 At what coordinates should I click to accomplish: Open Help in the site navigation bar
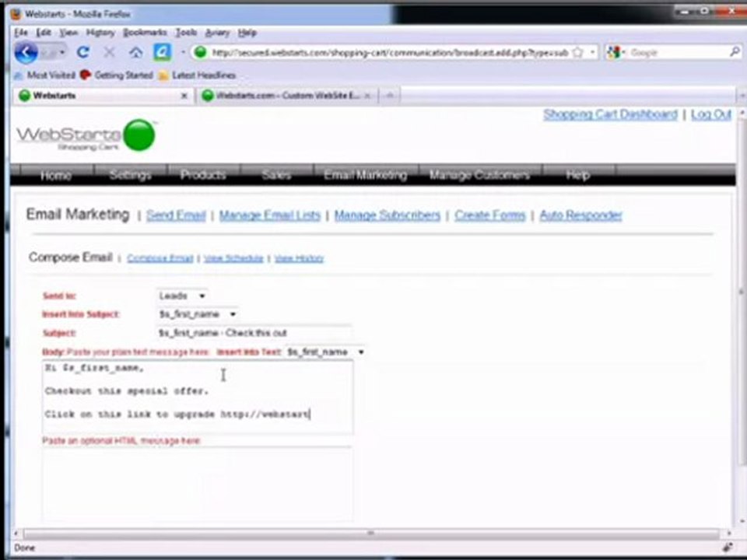(578, 175)
